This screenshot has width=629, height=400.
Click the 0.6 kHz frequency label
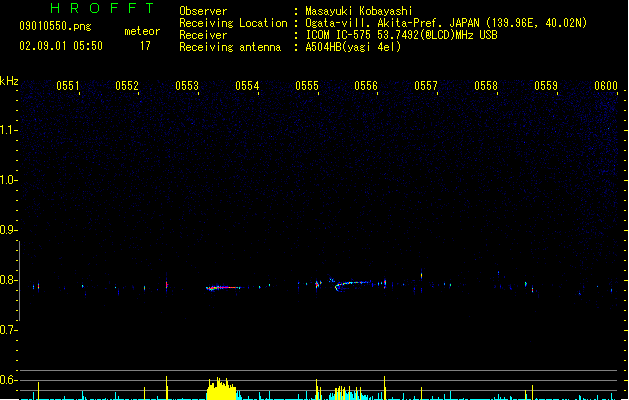pos(8,380)
